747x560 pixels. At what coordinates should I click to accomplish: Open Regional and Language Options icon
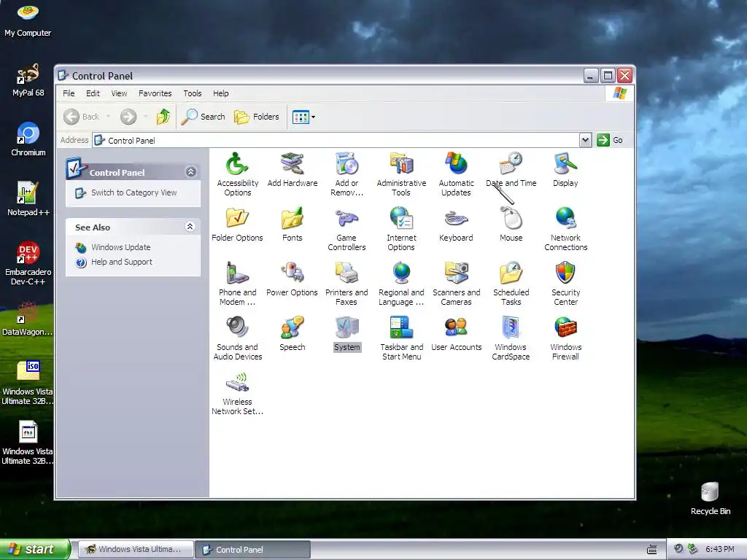point(401,284)
